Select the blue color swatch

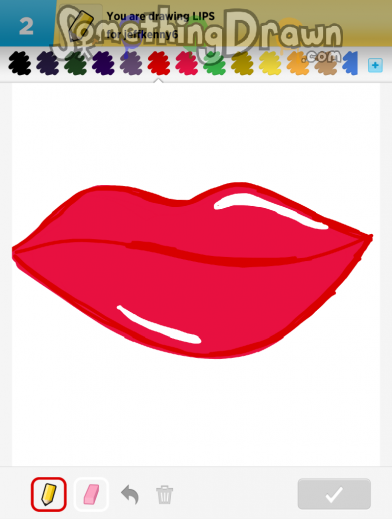pos(350,63)
